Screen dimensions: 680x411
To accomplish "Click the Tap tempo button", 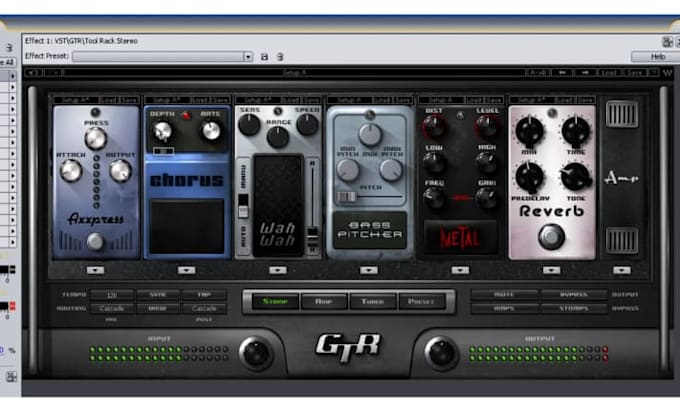I will [204, 294].
